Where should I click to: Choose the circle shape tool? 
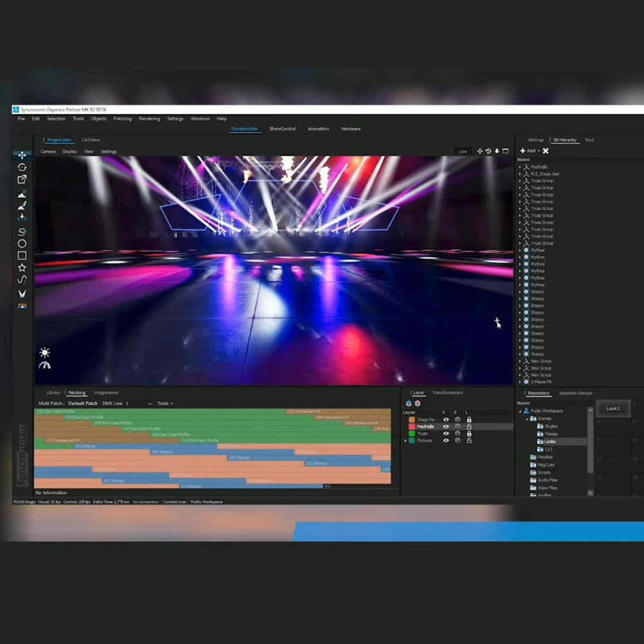coord(22,243)
